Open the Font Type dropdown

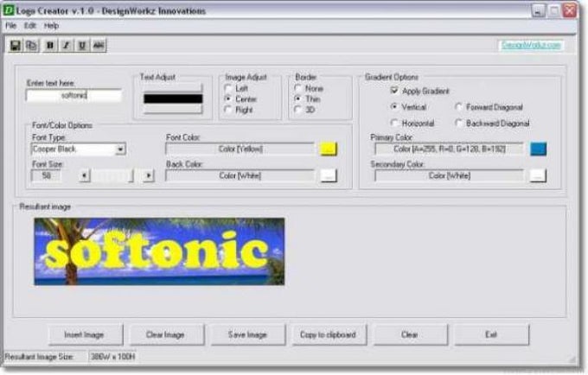(x=120, y=149)
